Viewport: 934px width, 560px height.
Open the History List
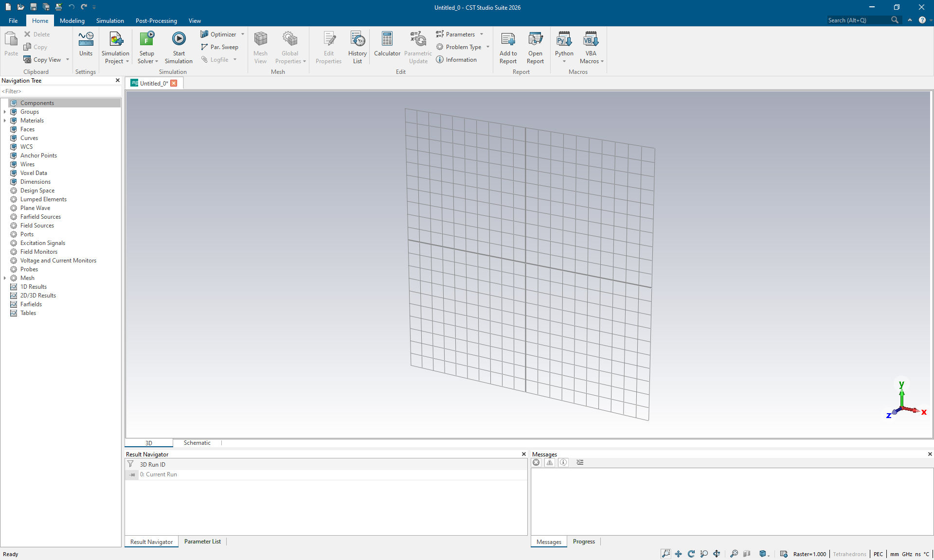pos(357,46)
